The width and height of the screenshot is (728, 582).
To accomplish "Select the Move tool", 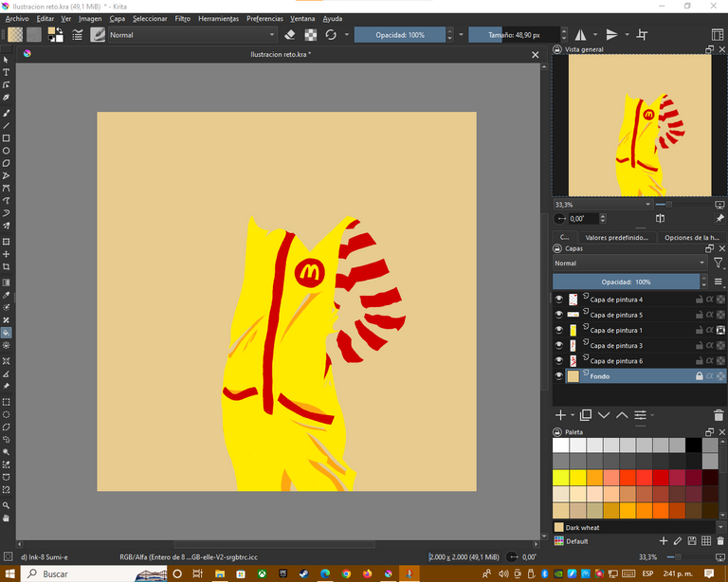I will (6, 254).
